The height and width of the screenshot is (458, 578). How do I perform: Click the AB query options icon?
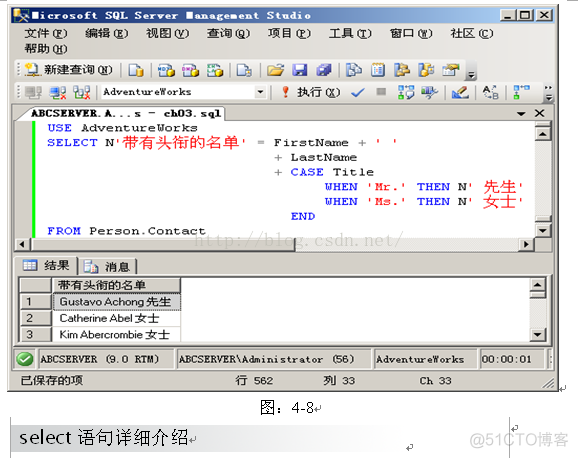[491, 92]
